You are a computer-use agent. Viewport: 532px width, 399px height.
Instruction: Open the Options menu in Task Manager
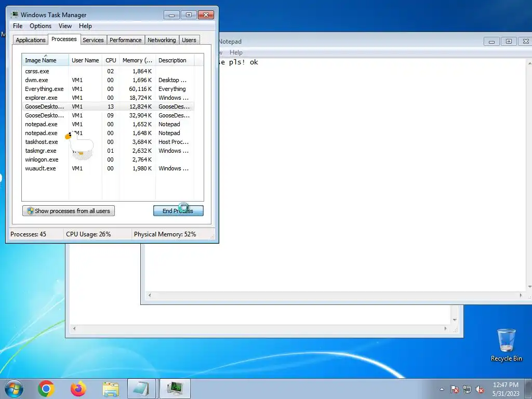[41, 26]
